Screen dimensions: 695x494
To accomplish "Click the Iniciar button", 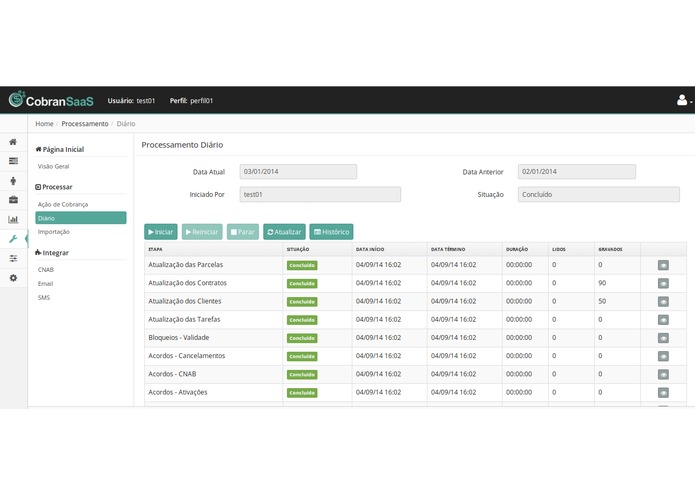I will (x=160, y=232).
